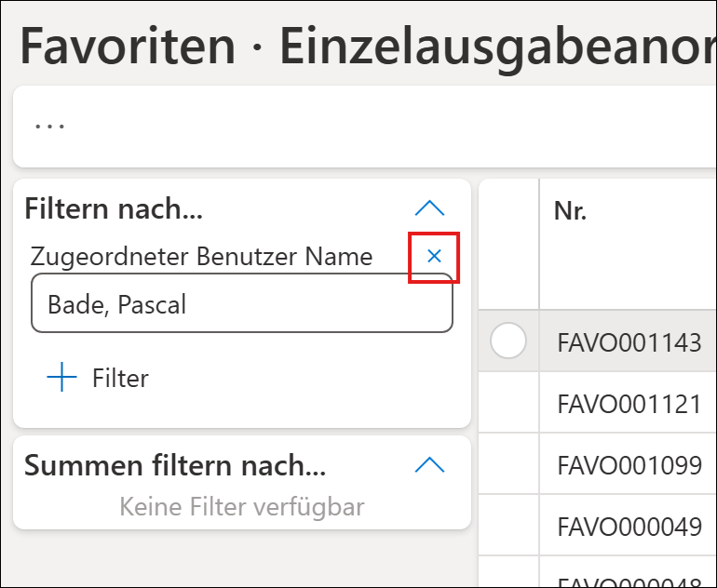Viewport: 717px width, 588px height.
Task: Open record FAVO001121
Action: tap(629, 403)
